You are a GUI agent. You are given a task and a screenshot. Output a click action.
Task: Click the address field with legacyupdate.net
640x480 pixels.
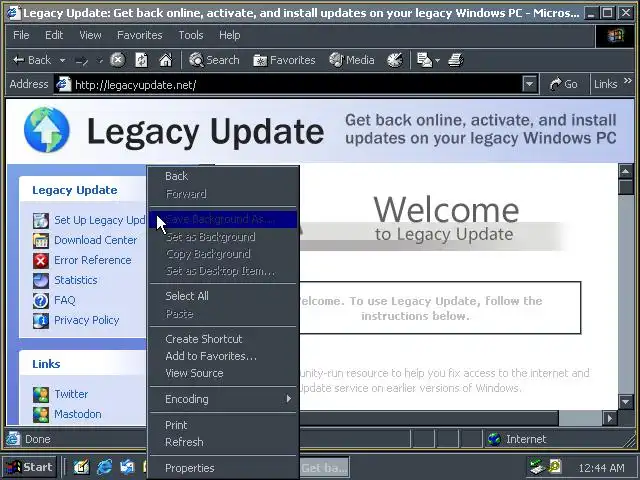point(288,84)
